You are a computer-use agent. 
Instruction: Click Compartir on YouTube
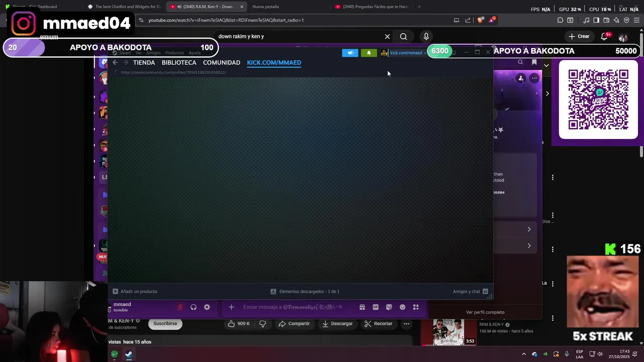tap(294, 324)
